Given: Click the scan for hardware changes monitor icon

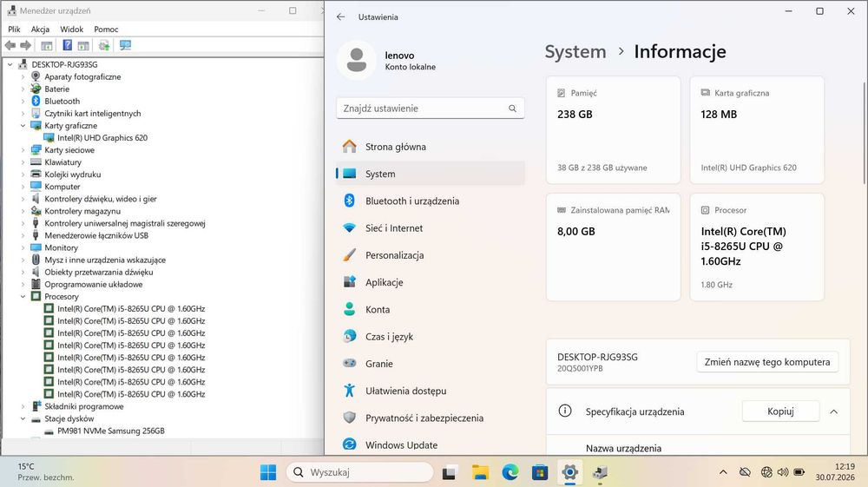Looking at the screenshot, I should coord(126,45).
